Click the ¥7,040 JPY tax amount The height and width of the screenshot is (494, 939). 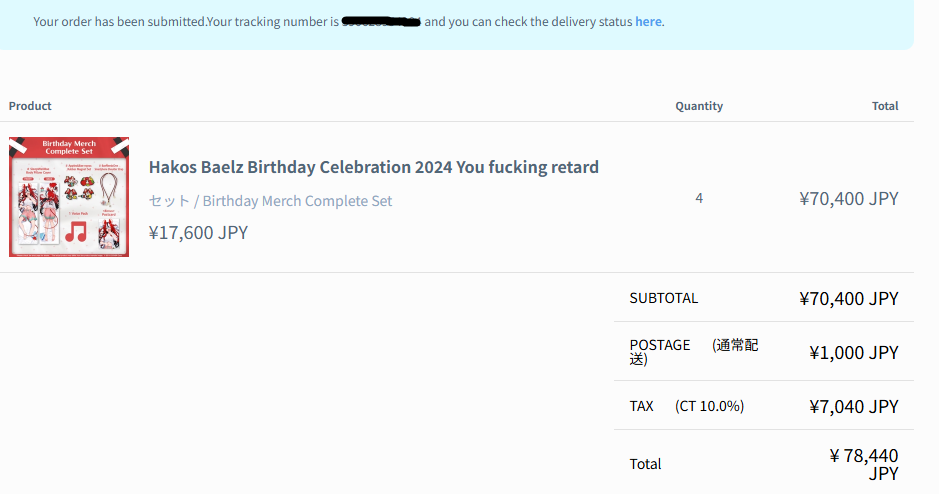coord(853,406)
